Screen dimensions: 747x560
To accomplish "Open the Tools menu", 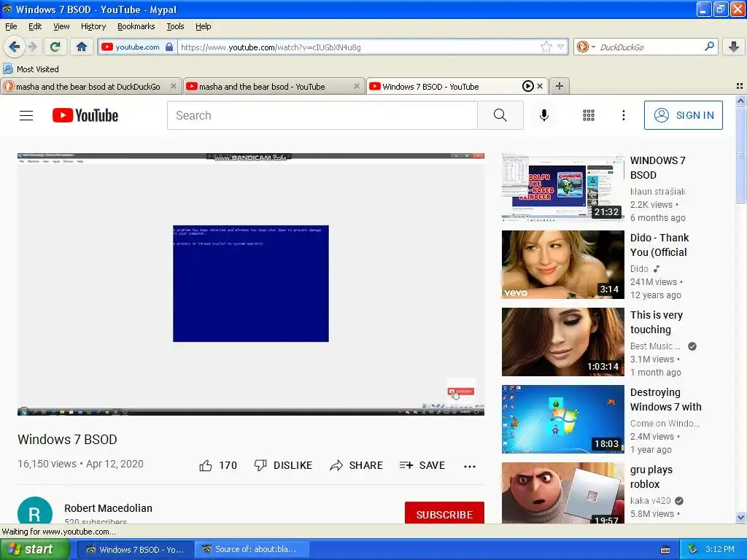I will [x=175, y=26].
